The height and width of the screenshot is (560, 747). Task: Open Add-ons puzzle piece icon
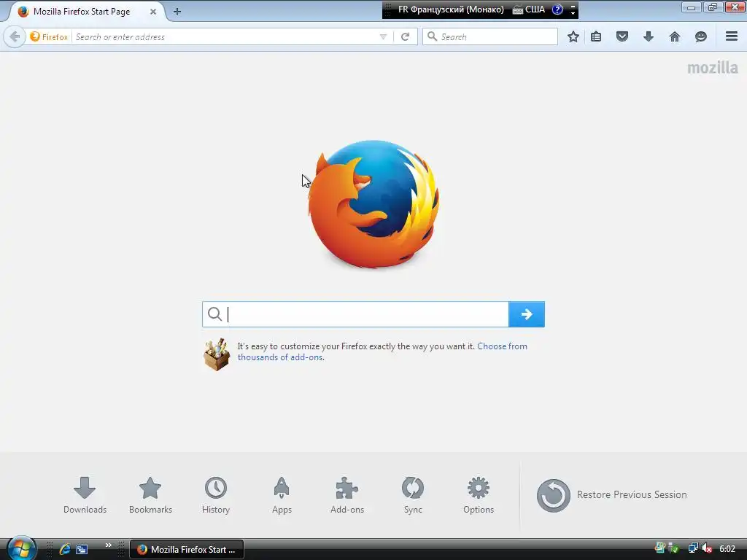pos(347,495)
